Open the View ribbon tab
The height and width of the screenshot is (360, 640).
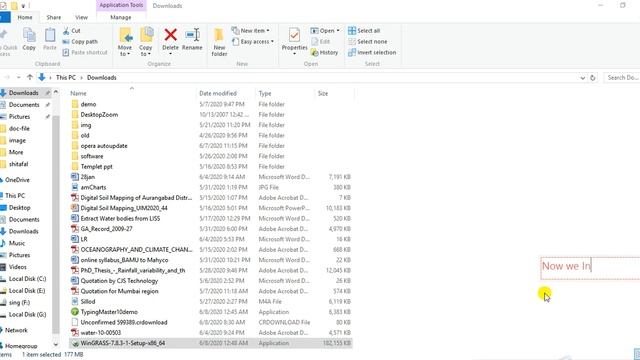[x=81, y=17]
